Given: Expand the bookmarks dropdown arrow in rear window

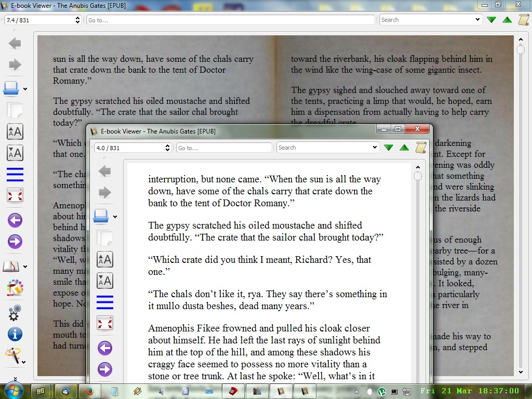Looking at the screenshot, I should 25,267.
